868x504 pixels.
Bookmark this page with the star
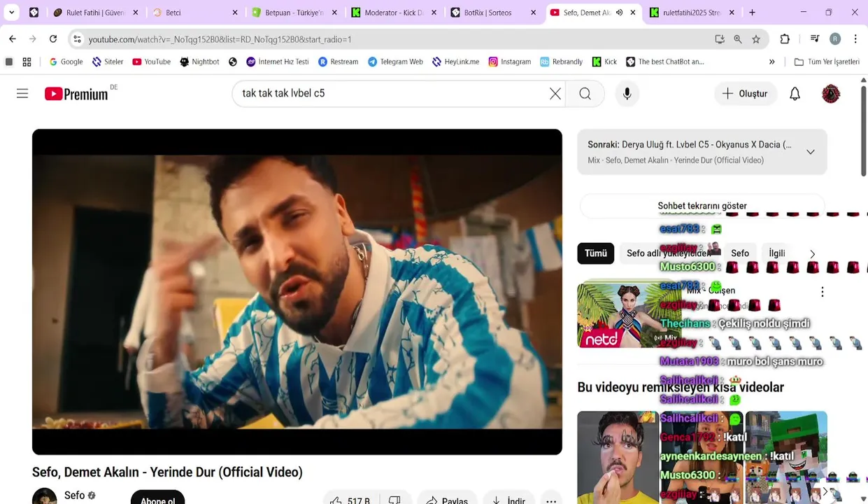(756, 39)
